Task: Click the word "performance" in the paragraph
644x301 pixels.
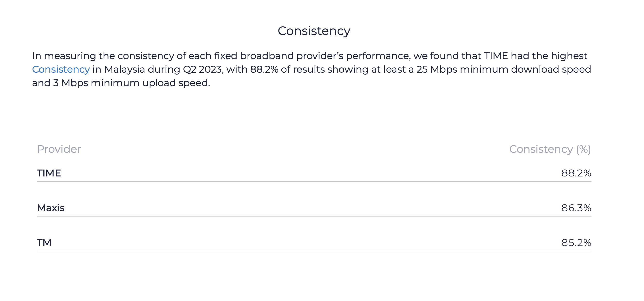Action: 378,56
